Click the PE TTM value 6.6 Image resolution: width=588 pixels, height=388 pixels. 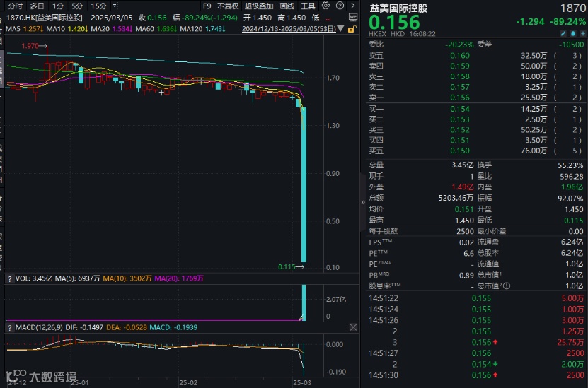coord(468,254)
